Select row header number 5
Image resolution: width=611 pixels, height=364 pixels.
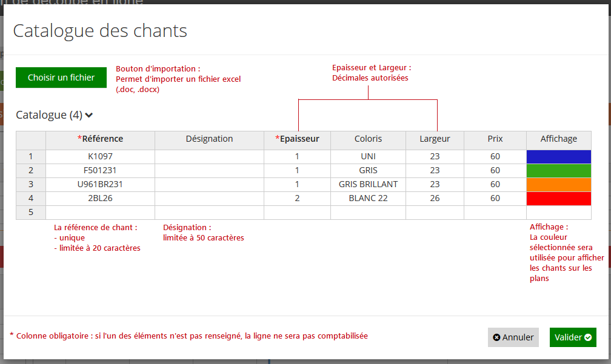(x=31, y=213)
